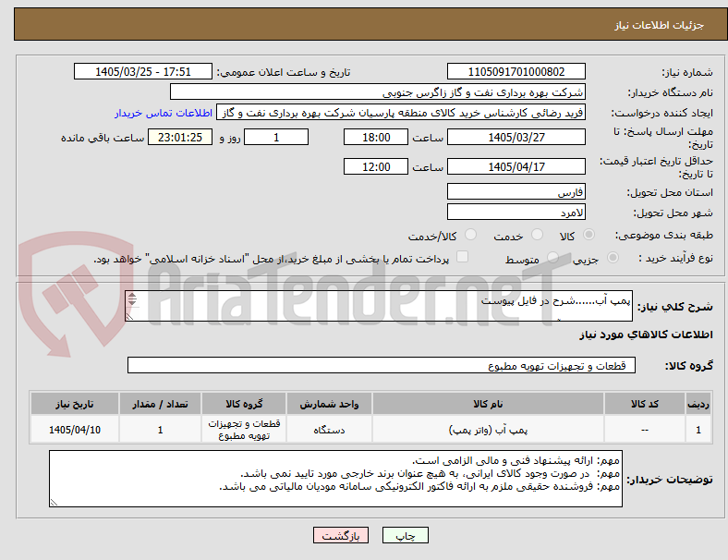Click the نام کالا column header
Viewport: 728px width, 560px height.
(488, 404)
